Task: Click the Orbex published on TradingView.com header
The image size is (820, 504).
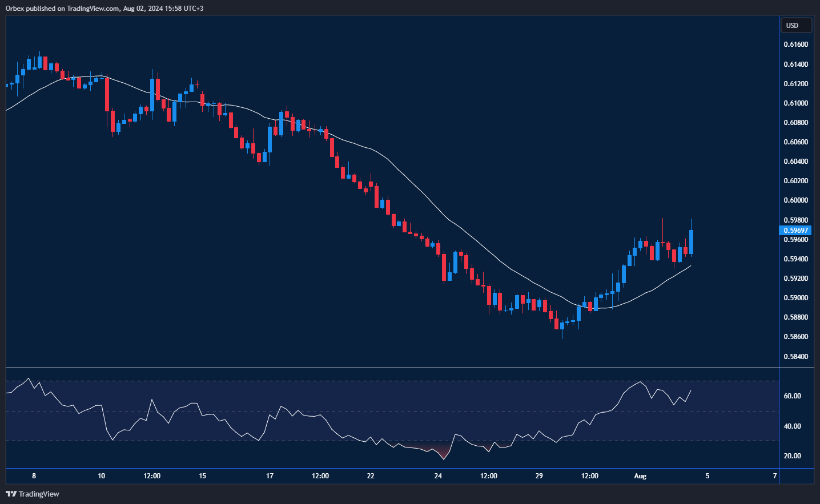Action: 104,8
